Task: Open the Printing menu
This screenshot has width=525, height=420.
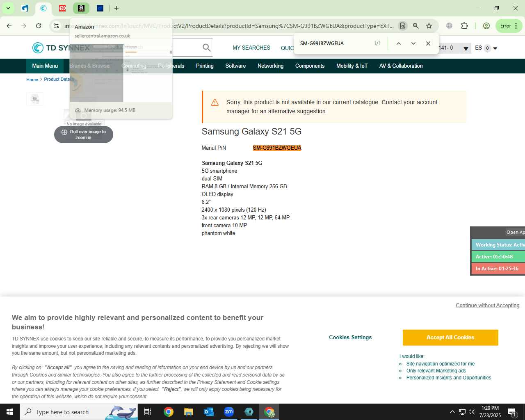Action: click(x=205, y=66)
